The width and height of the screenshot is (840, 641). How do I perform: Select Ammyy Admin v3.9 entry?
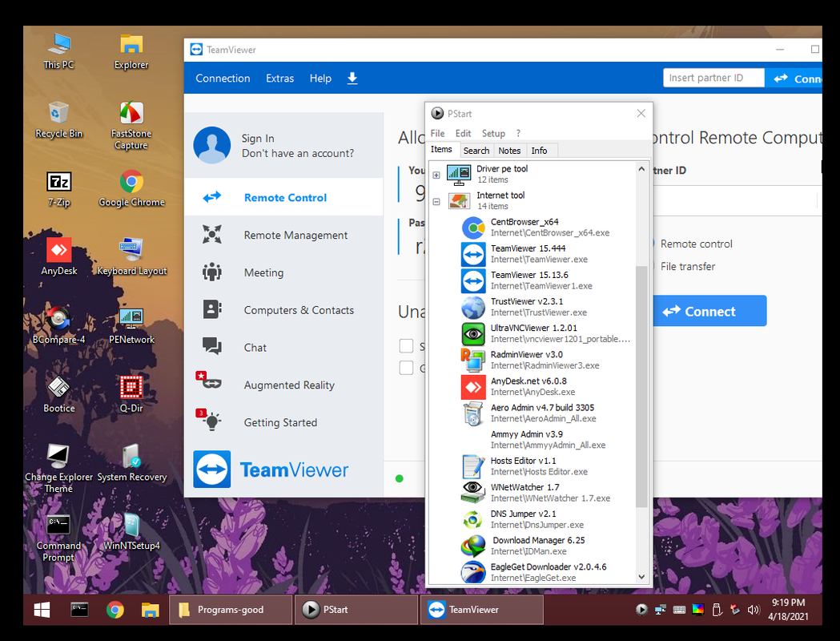pos(548,439)
